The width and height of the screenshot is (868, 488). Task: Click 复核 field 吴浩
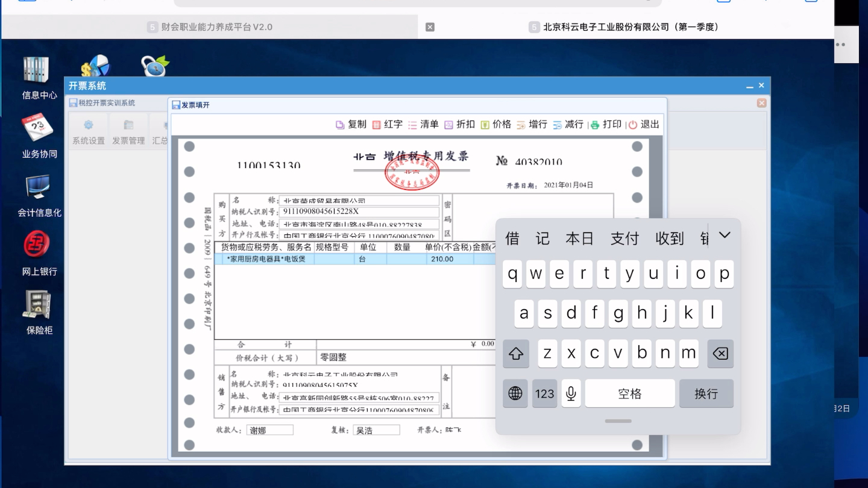click(x=376, y=430)
